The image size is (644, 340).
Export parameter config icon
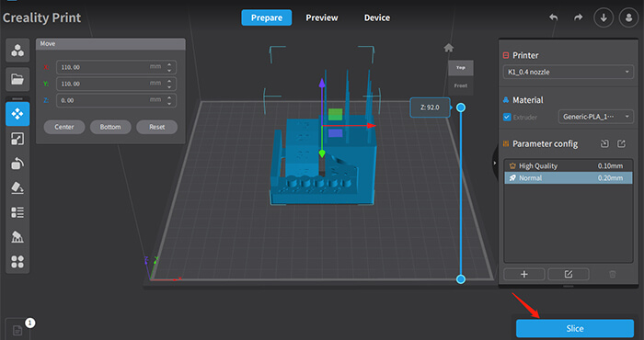[x=621, y=143]
